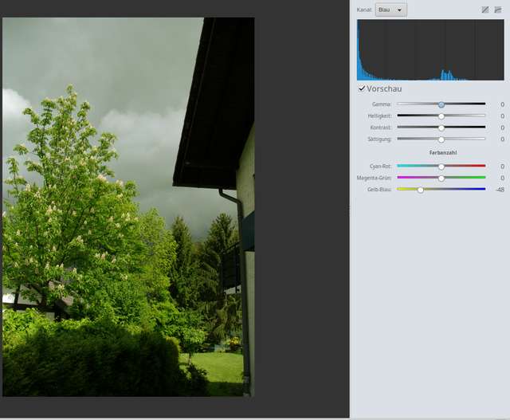Select the Gelb-Blau value showing -48
Image resolution: width=510 pixels, height=420 pixels.
click(x=499, y=190)
